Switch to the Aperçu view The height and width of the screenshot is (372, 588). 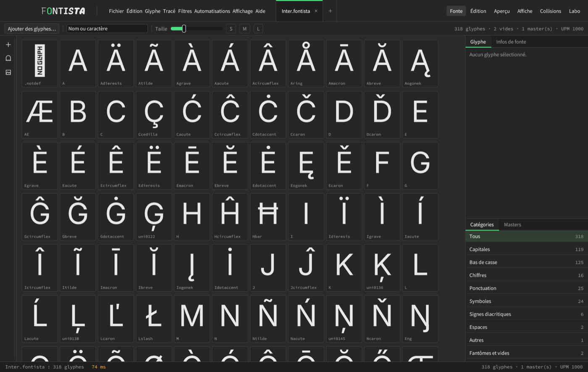[502, 11]
